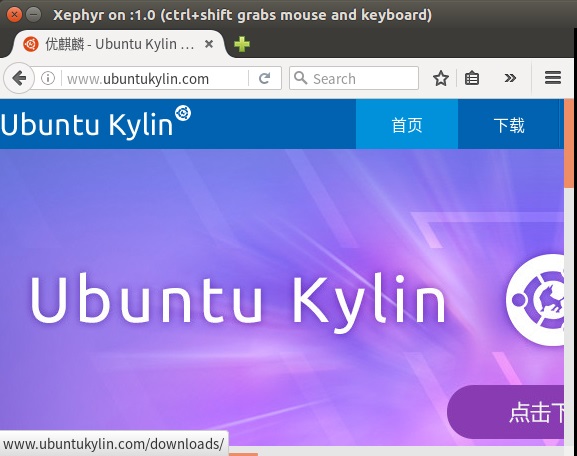577x456 pixels.
Task: Click the round Ubuntu Kylin banner emblem
Action: point(535,300)
